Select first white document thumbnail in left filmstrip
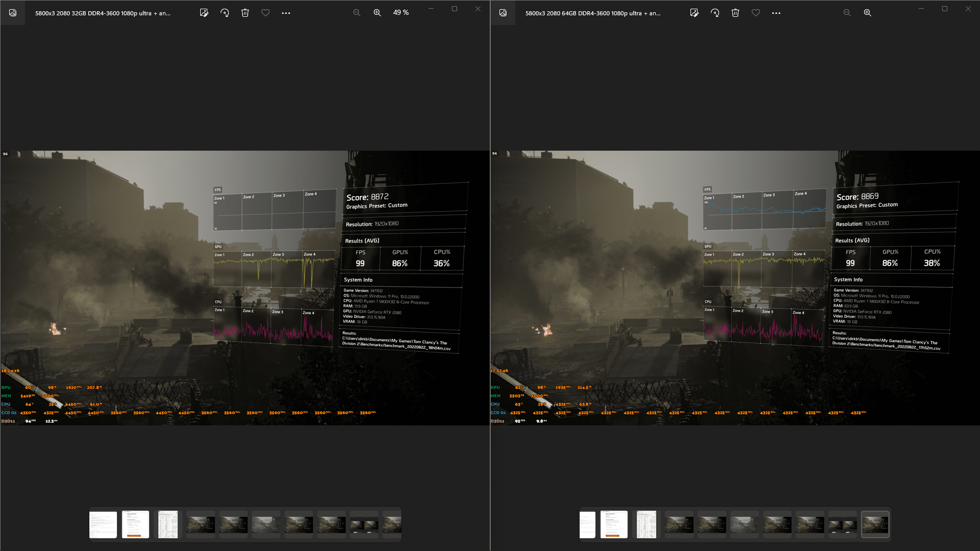 click(103, 524)
